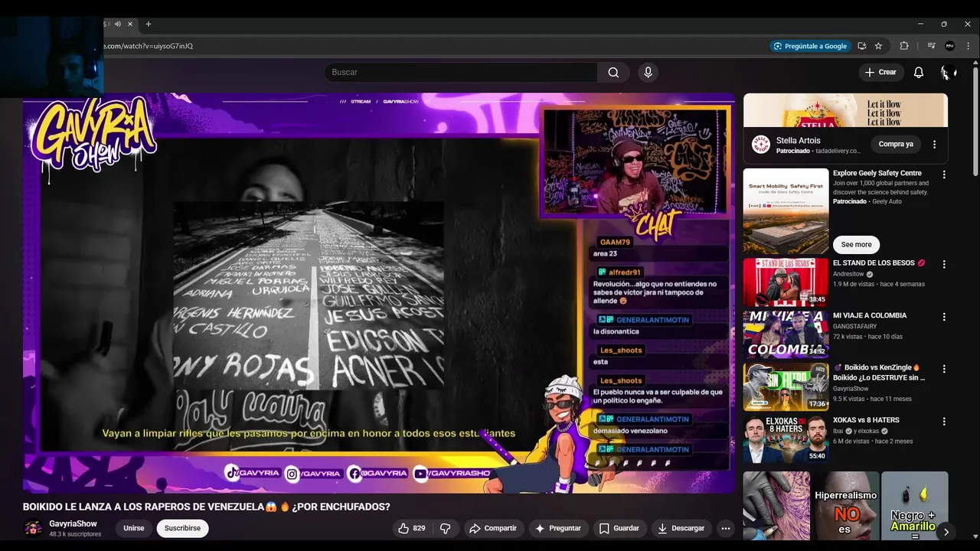
Task: Click Pregúntale a Google chip
Action: coord(810,46)
